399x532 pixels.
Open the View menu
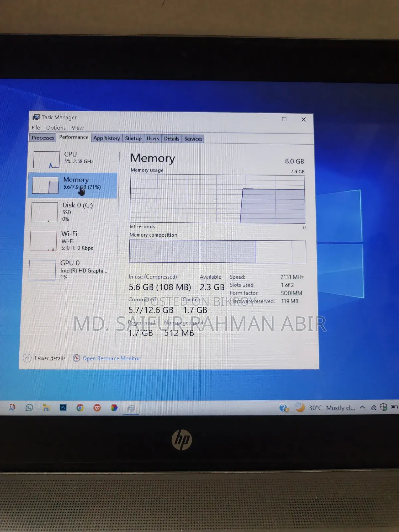(78, 128)
